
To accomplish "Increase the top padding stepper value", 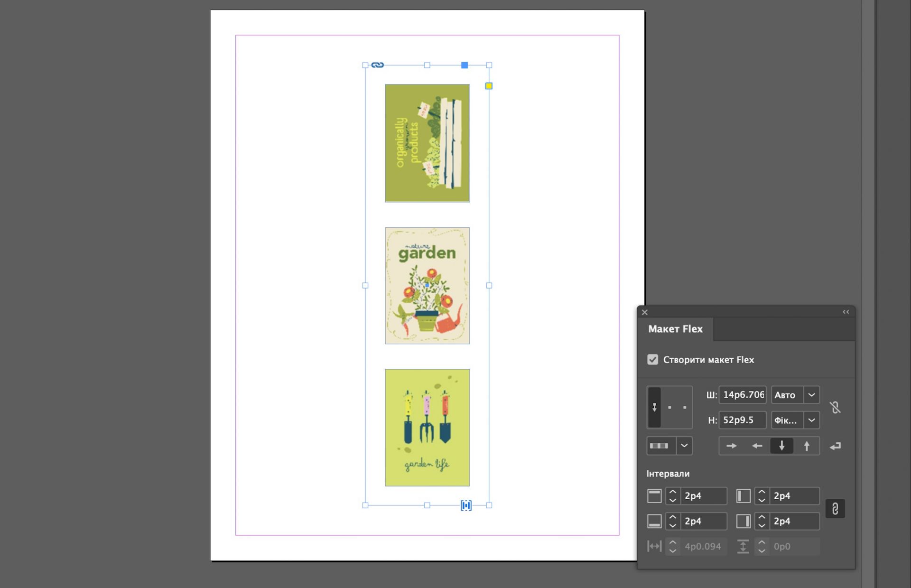I will [672, 492].
